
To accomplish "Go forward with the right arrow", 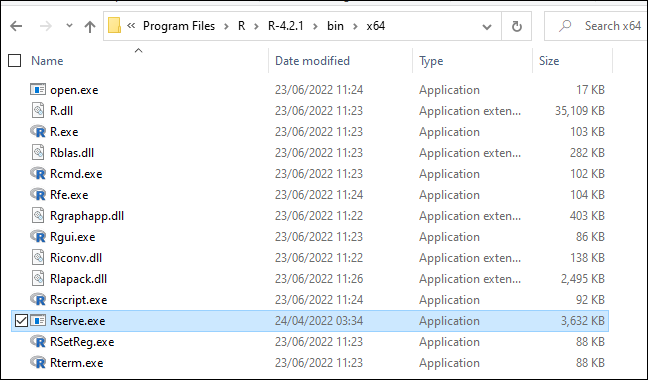I will 45,26.
